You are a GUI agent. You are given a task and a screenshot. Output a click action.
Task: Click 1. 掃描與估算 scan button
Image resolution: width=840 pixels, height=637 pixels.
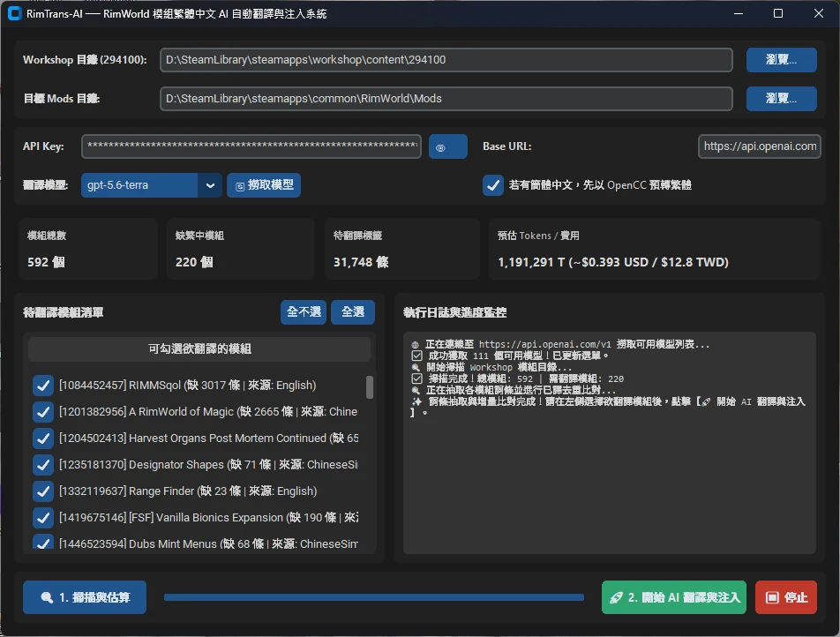click(85, 597)
